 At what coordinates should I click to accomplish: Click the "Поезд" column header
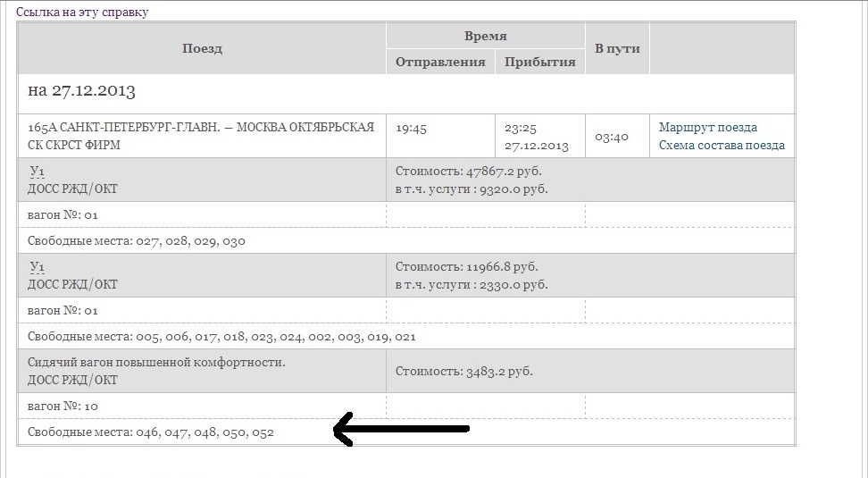(202, 48)
